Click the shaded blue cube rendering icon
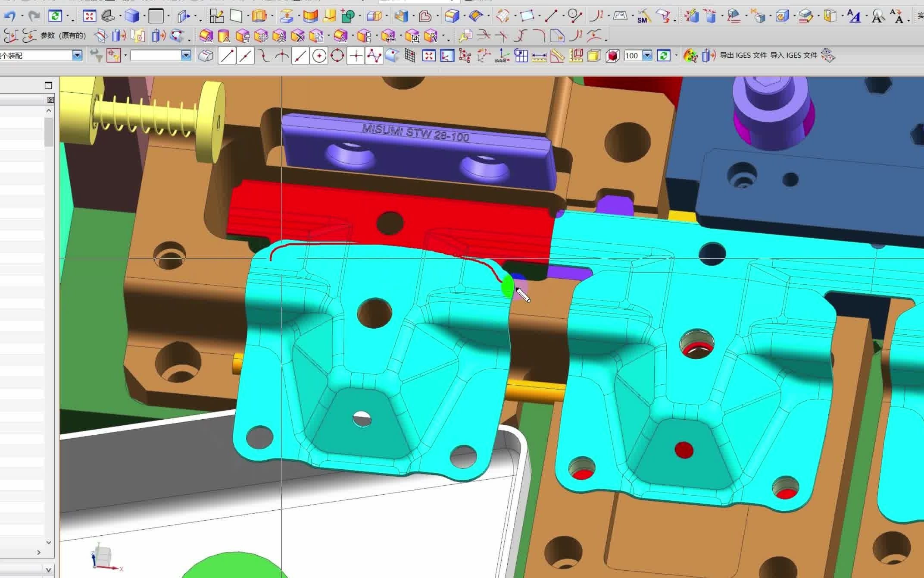 point(131,16)
